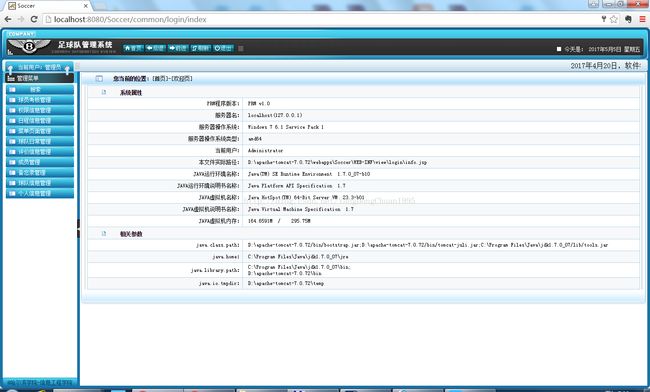Viewport: 650px width, 392px height.
Task: Reload the page with the browser refresh icon
Action: click(34, 19)
